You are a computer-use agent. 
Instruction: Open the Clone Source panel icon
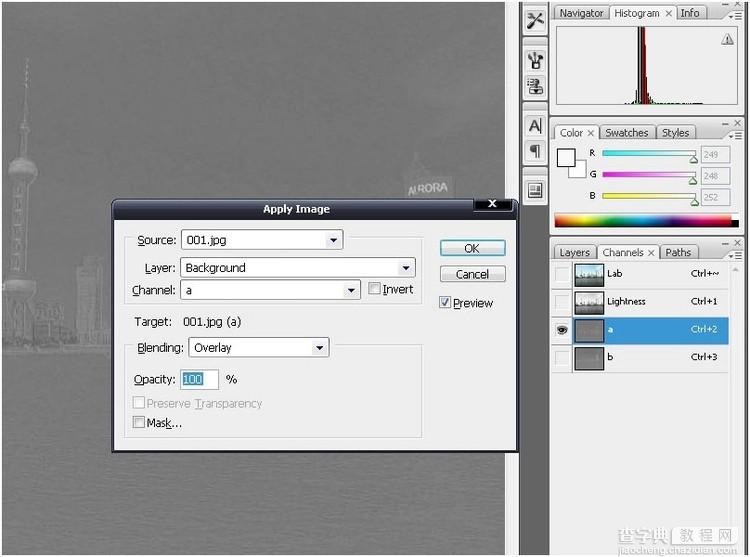pos(535,87)
